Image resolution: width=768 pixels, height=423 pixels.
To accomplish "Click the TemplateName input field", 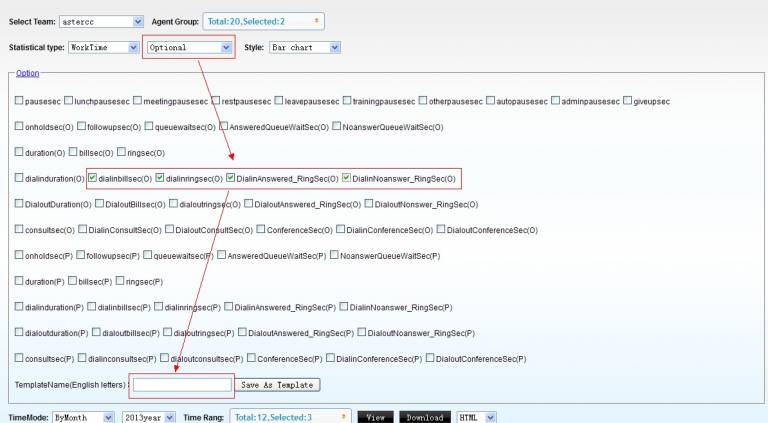I will click(182, 385).
